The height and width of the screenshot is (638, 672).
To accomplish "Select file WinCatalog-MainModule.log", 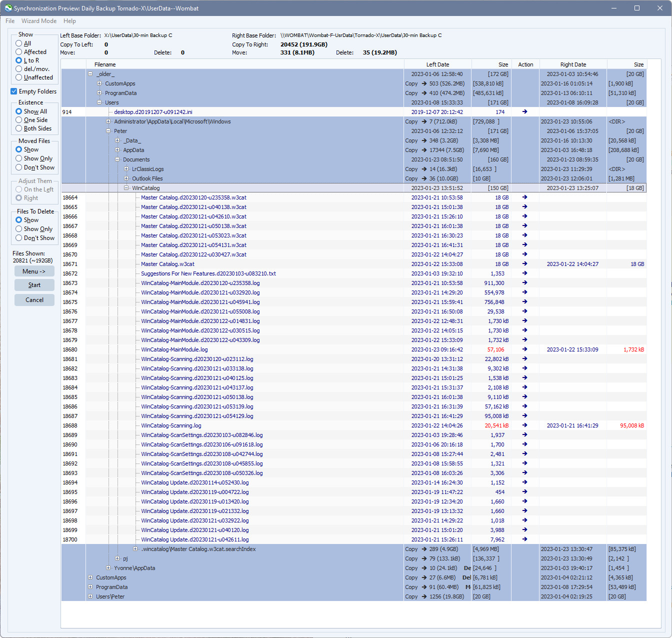I will 174,349.
